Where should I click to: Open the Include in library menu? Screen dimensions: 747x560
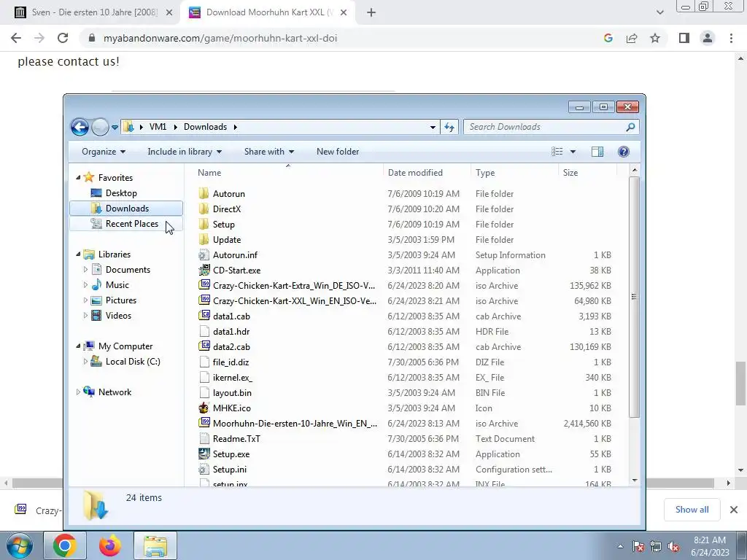(185, 152)
